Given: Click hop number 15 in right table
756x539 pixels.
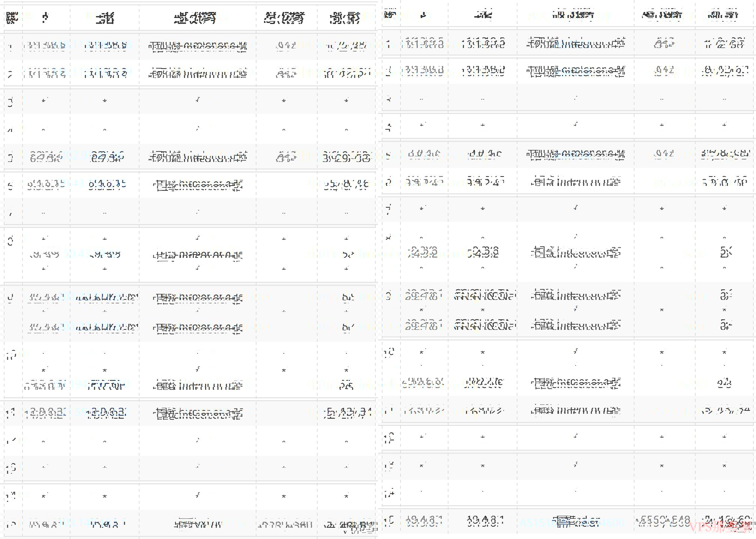Looking at the screenshot, I should point(389,521).
